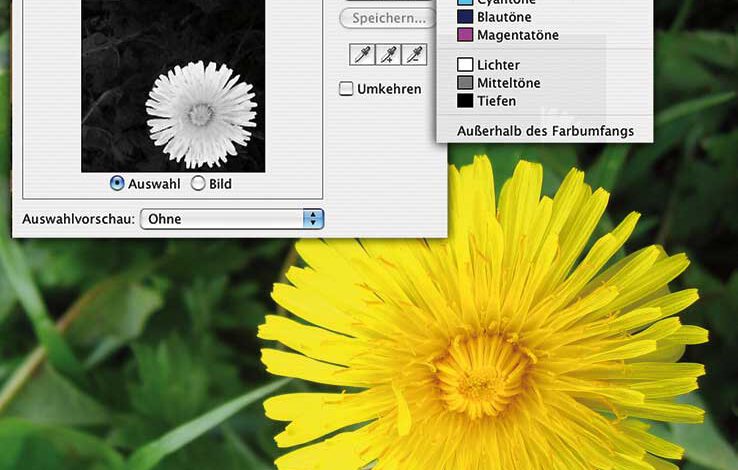Open the Auswahlvorschau dropdown
This screenshot has width=738, height=470.
tap(232, 219)
